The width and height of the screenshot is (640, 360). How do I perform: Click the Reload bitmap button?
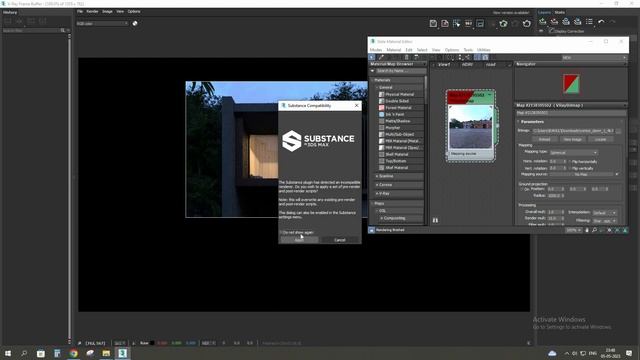coord(544,140)
